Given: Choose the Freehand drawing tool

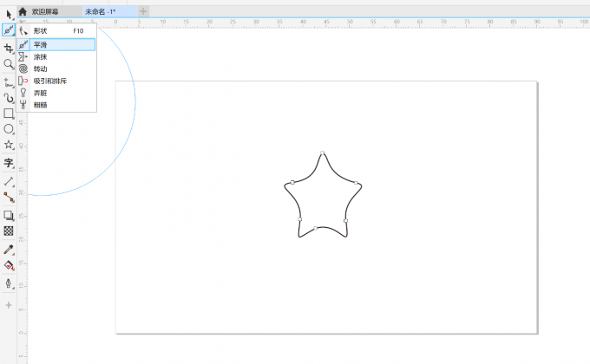Looking at the screenshot, I should pyautogui.click(x=9, y=81).
